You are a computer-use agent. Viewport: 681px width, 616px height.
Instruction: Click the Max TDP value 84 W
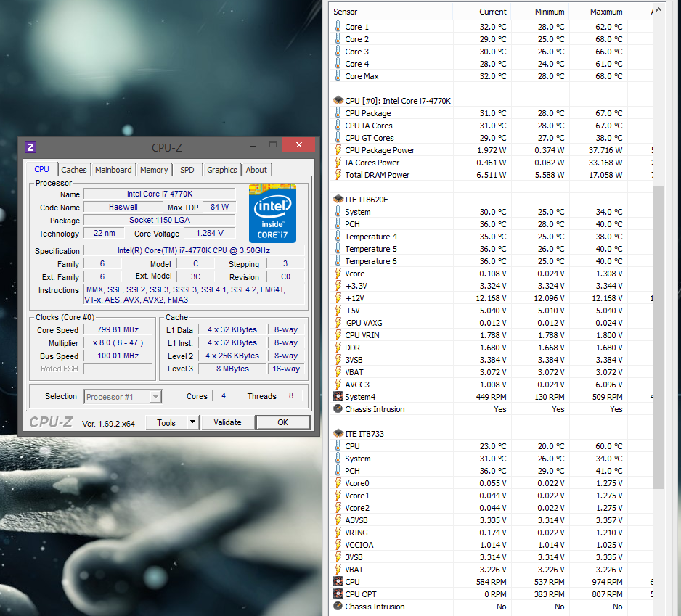click(x=219, y=207)
